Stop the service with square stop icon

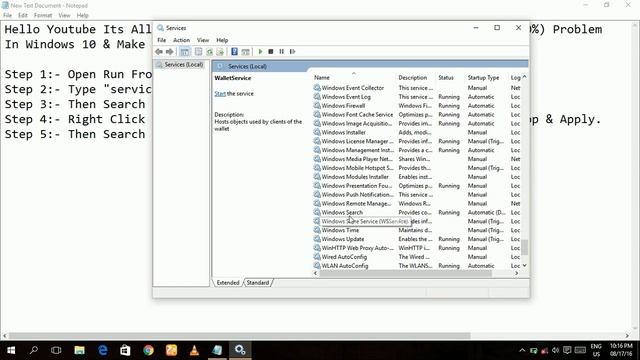pyautogui.click(x=271, y=52)
